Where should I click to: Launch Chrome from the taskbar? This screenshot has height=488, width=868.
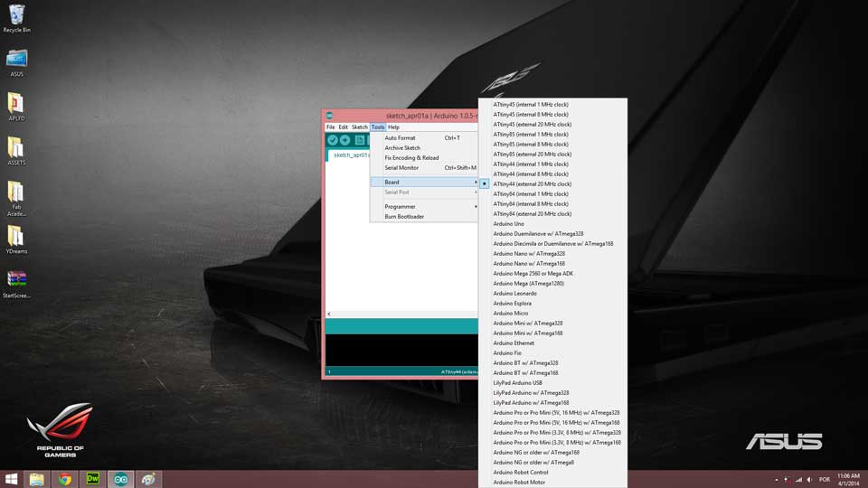65,479
